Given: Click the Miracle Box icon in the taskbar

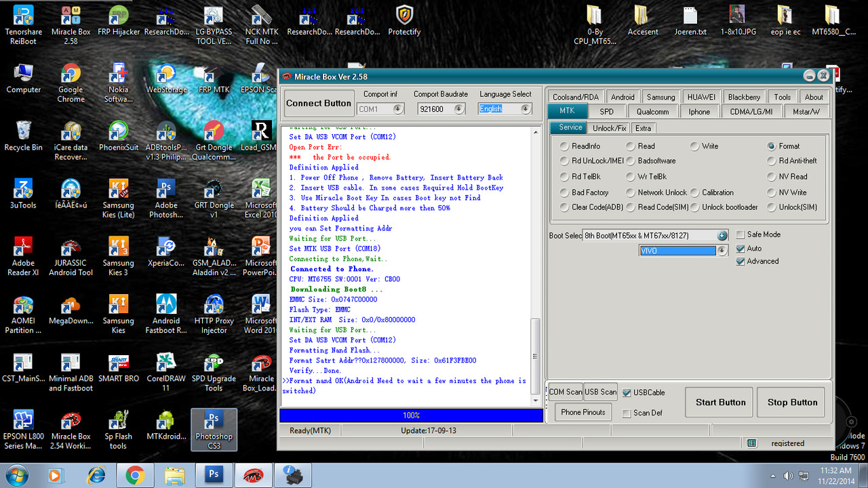Looking at the screenshot, I should 252,475.
